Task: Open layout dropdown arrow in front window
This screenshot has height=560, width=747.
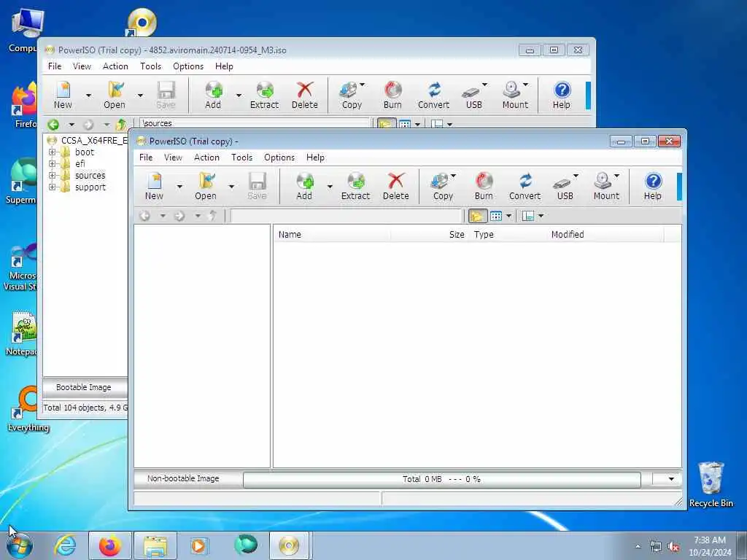Action: 541,216
